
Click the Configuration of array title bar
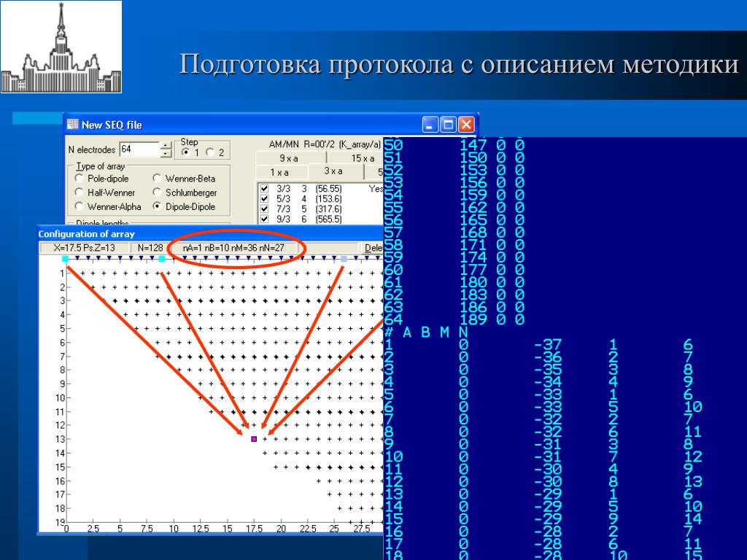click(210, 234)
